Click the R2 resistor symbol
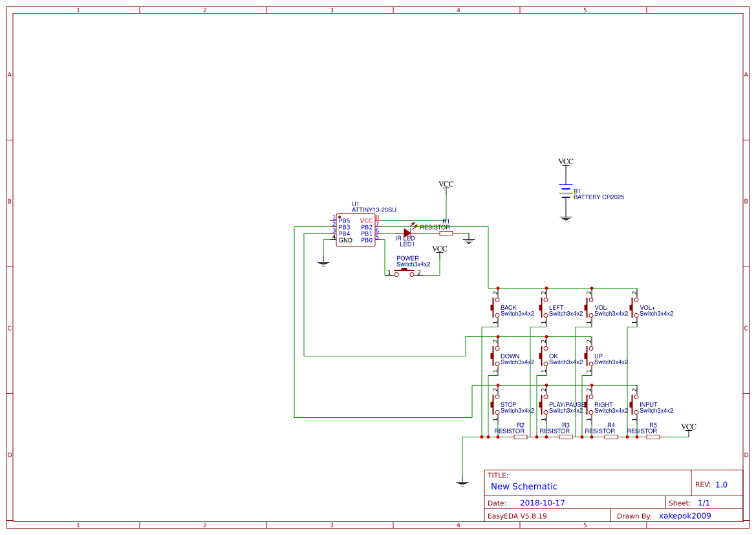756x535 pixels. [521, 437]
